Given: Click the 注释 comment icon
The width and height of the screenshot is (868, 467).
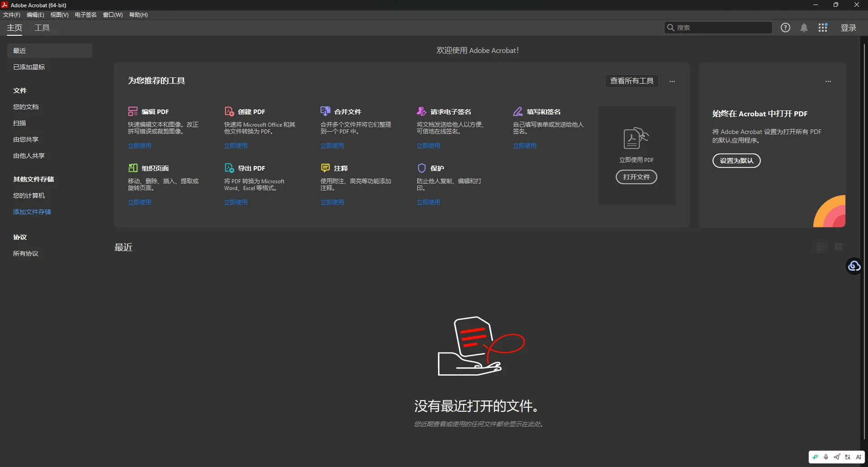Looking at the screenshot, I should [325, 168].
